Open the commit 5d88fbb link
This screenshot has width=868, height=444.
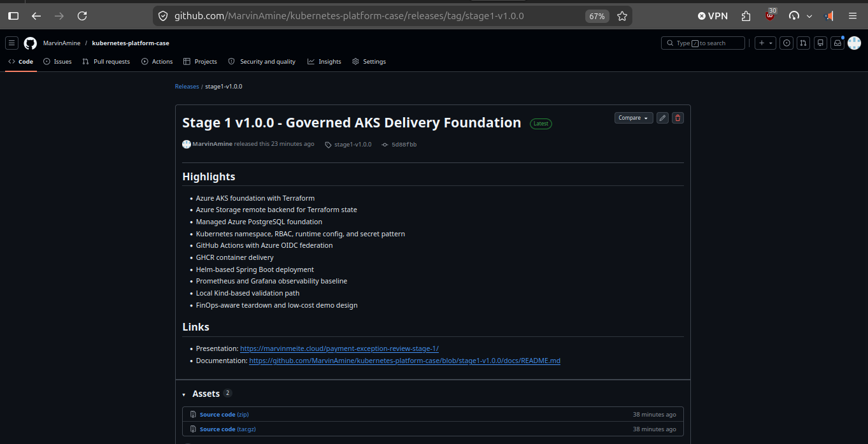(399, 145)
